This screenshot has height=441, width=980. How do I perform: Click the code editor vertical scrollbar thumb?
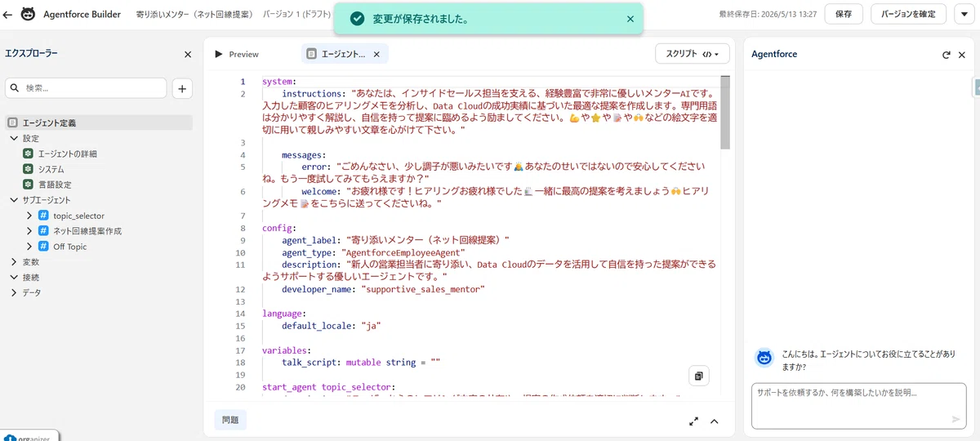click(x=725, y=114)
